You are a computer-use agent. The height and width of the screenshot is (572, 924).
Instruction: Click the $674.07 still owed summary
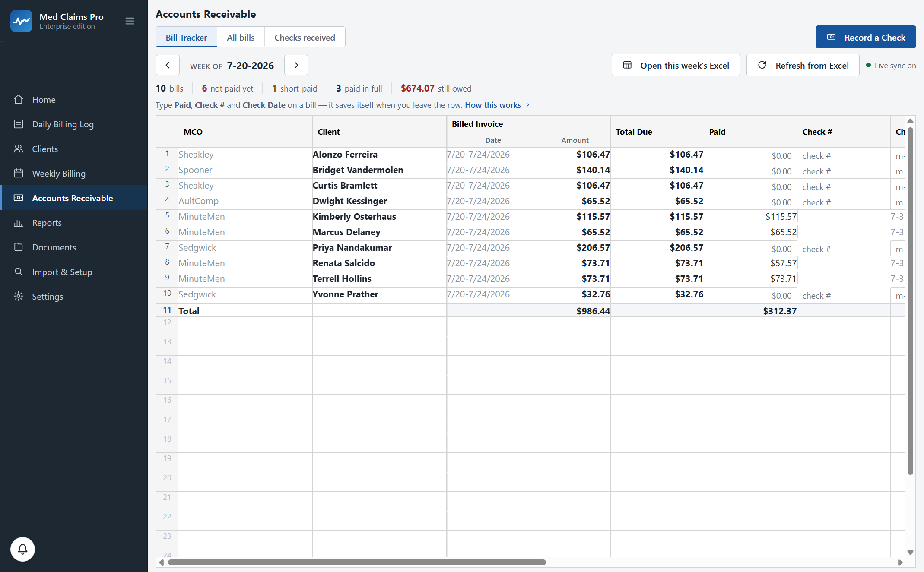click(436, 88)
